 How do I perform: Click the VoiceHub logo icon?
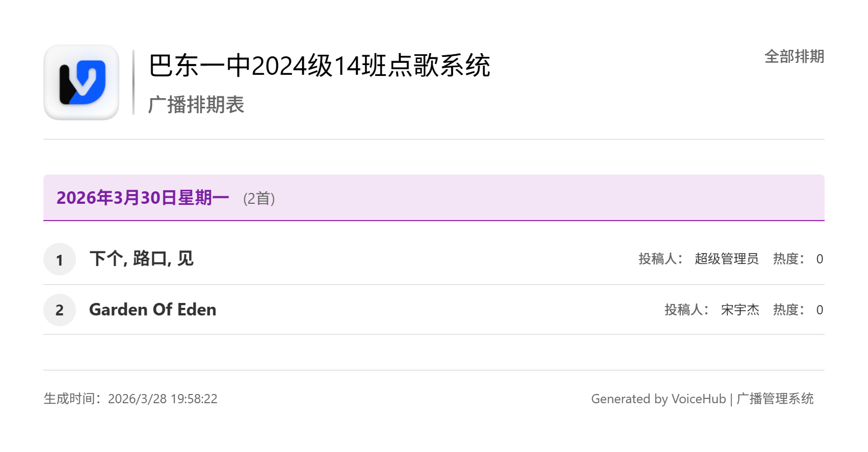(x=81, y=82)
